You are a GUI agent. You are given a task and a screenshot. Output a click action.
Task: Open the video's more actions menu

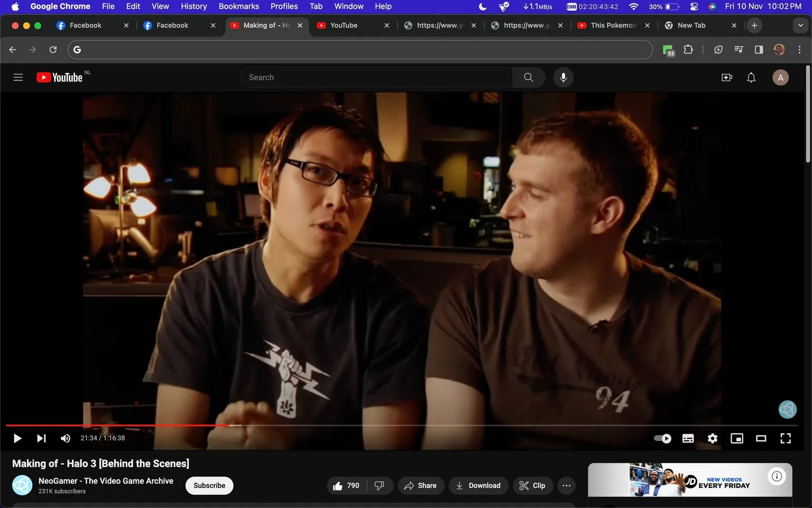tap(566, 485)
